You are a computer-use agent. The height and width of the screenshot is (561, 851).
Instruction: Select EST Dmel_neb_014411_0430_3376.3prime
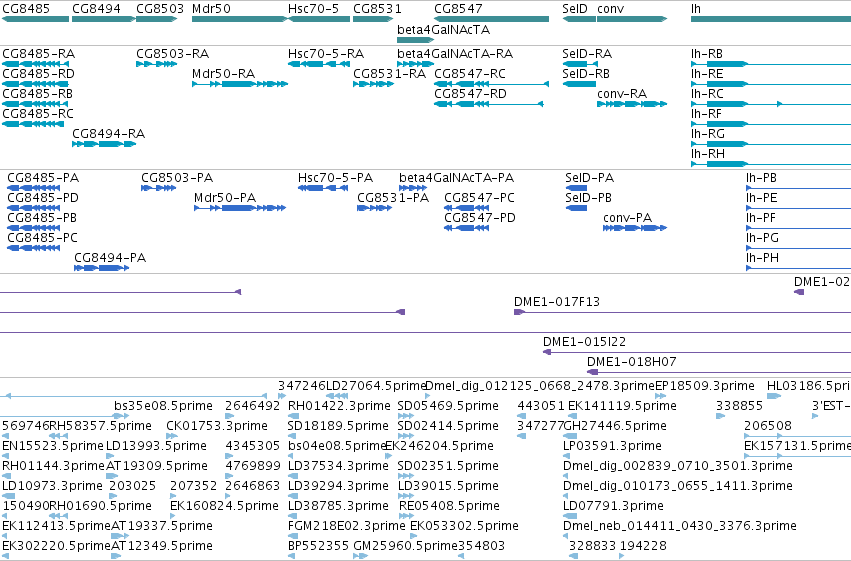point(679,526)
